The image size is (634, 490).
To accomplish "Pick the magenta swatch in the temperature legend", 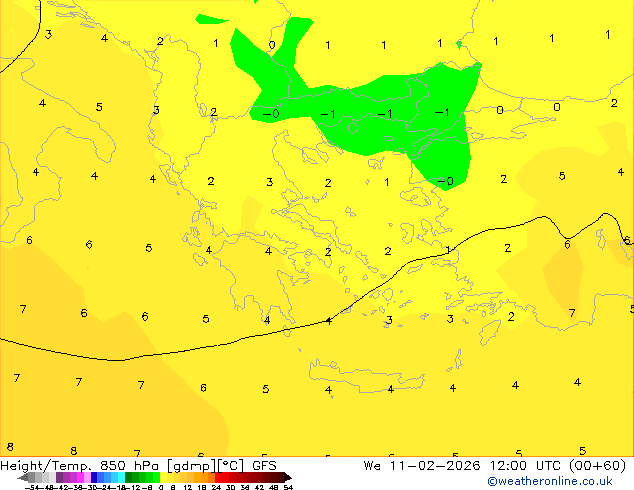I will coord(80,477).
